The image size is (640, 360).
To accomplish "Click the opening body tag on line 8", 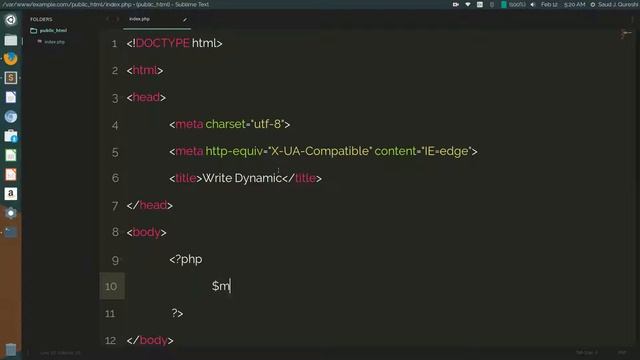I will [x=147, y=232].
